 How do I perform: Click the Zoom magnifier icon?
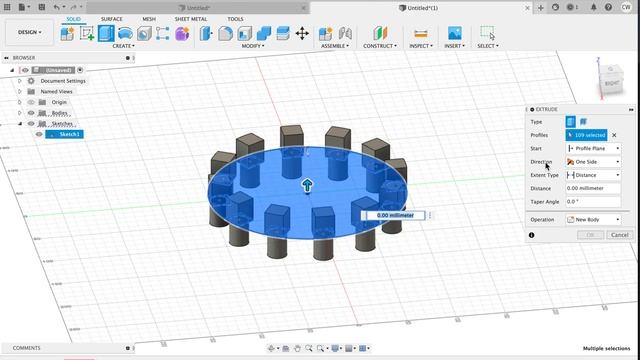point(309,348)
